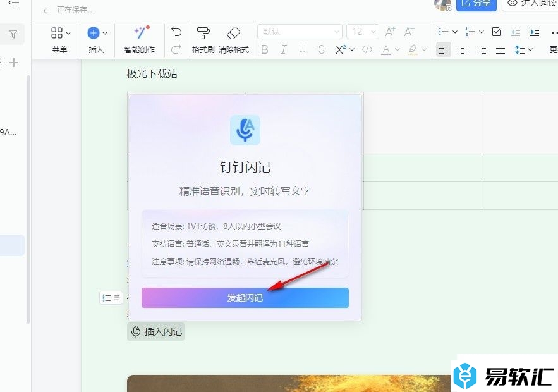This screenshot has width=558, height=392.
Task: Click the golden image at page bottom
Action: pos(289,383)
